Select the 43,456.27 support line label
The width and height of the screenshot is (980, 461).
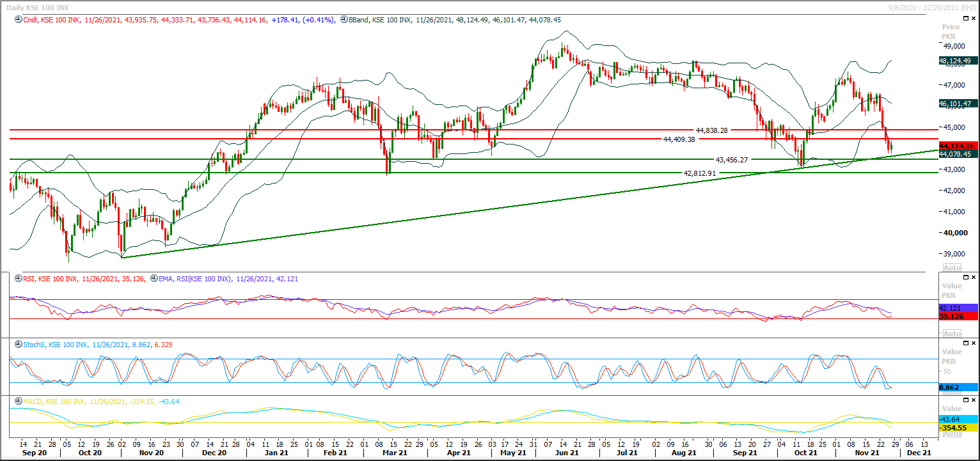(732, 159)
